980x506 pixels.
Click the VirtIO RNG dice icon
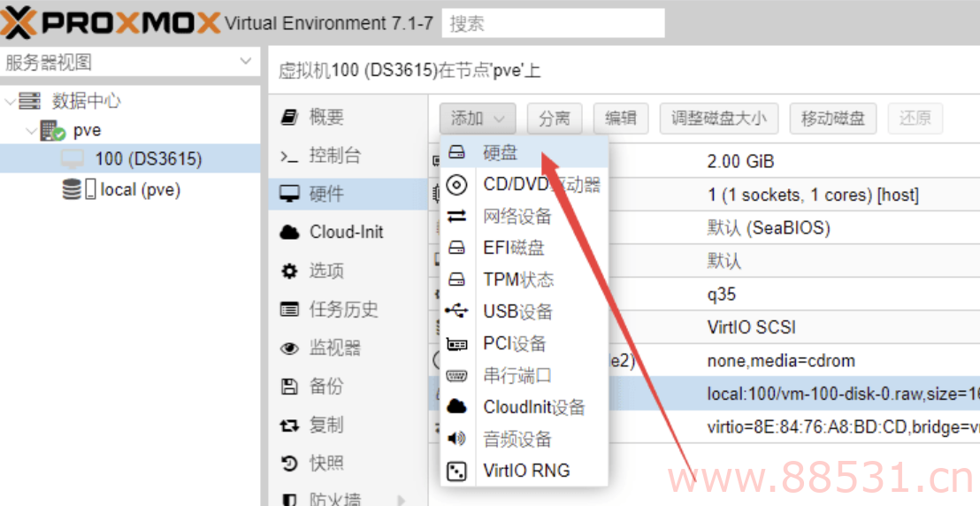[457, 471]
